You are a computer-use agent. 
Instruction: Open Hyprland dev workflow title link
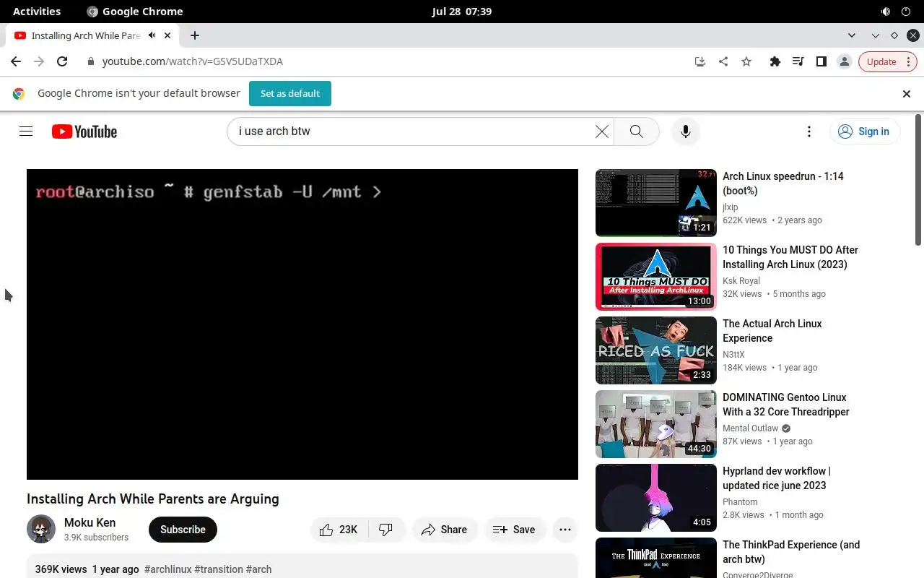pos(777,478)
